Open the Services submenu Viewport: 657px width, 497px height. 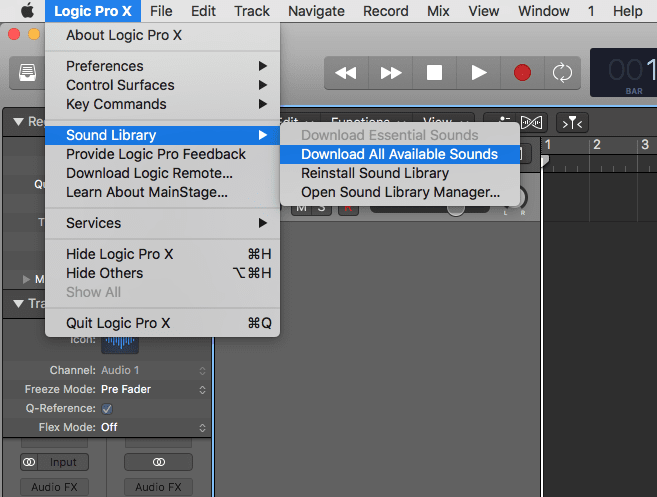162,223
